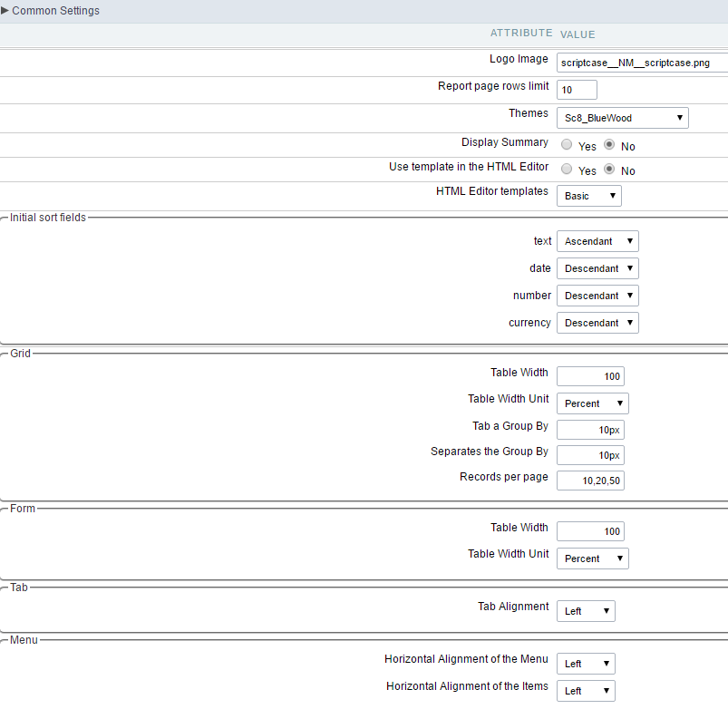728x709 pixels.
Task: Open the Grid Table Width Unit dropdown
Action: (x=592, y=403)
